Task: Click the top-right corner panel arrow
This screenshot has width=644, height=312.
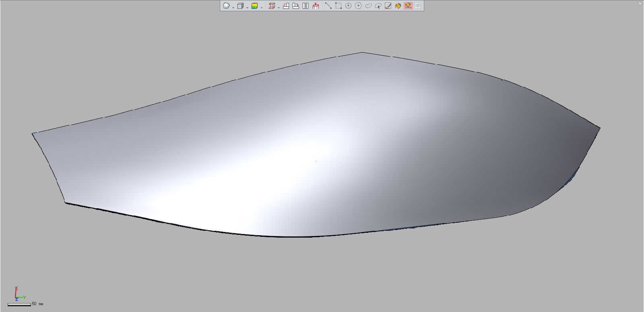Action: coord(640,3)
